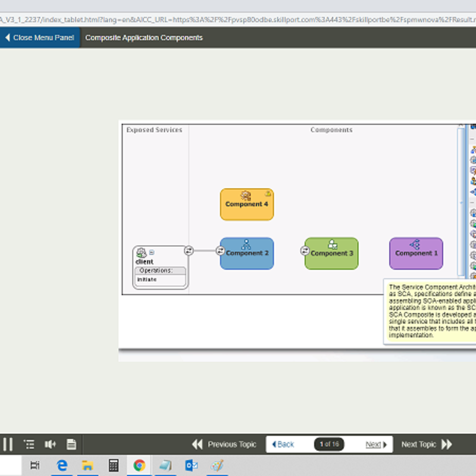476x476 pixels.
Task: Select the blue Component 2 box
Action: pyautogui.click(x=247, y=253)
